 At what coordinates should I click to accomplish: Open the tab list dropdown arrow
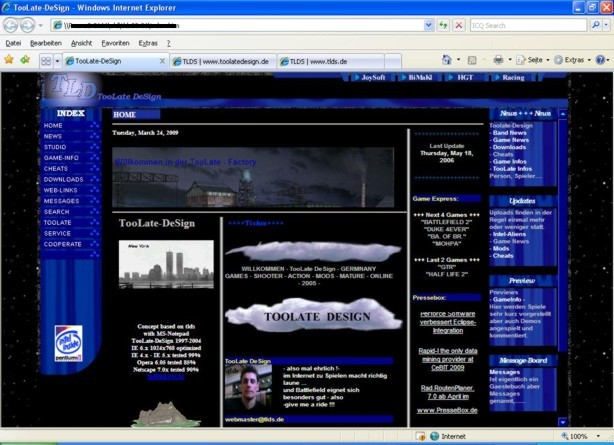coord(57,61)
